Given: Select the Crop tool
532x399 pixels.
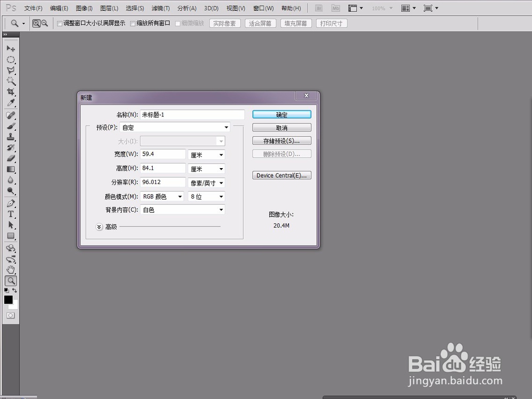Looking at the screenshot, I should pos(11,92).
